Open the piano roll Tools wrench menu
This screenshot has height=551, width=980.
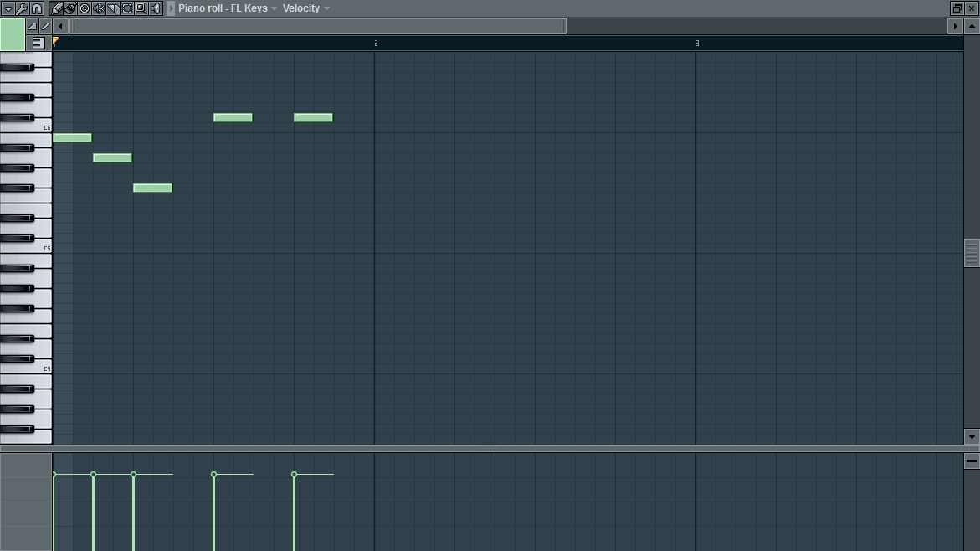[x=22, y=8]
